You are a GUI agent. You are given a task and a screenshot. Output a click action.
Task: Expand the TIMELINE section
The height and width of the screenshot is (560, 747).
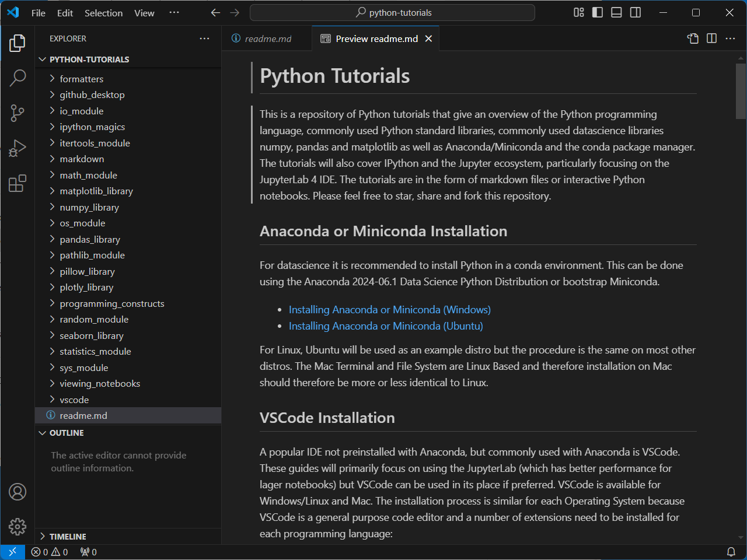click(x=68, y=537)
